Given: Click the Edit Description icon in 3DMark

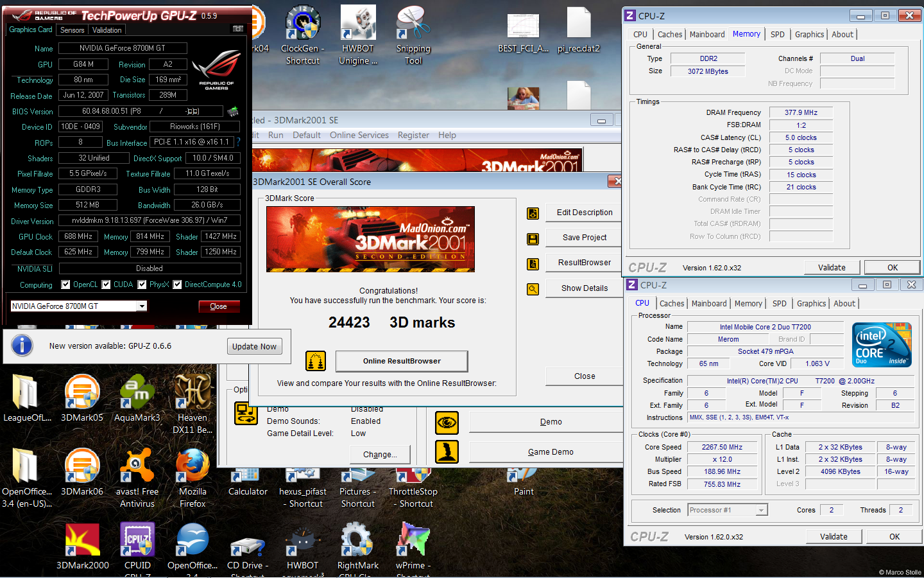Looking at the screenshot, I should (533, 213).
